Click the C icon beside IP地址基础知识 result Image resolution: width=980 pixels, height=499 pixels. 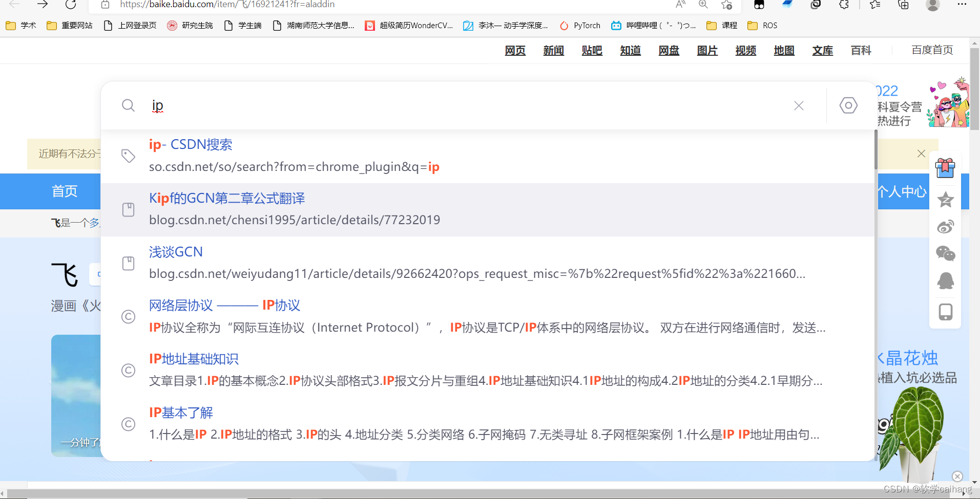coord(128,371)
